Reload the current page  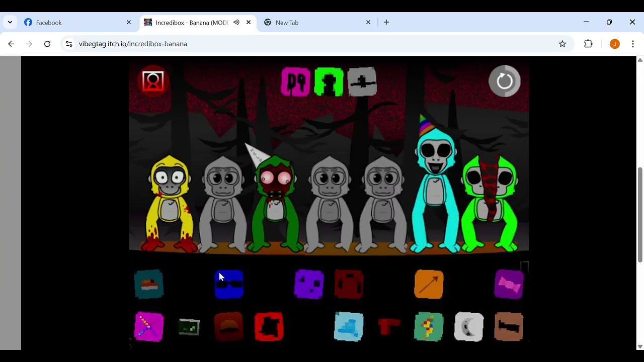pyautogui.click(x=47, y=44)
